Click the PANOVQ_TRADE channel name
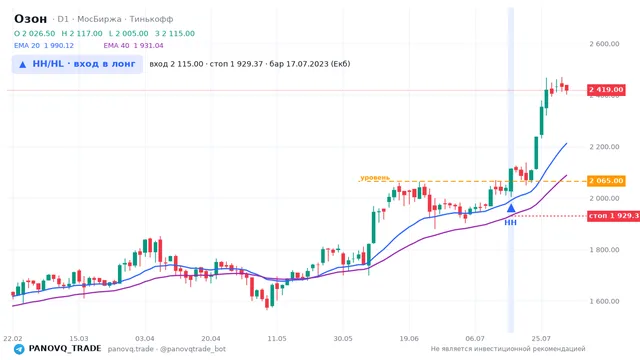This screenshot has height=360, width=640. [x=65, y=349]
